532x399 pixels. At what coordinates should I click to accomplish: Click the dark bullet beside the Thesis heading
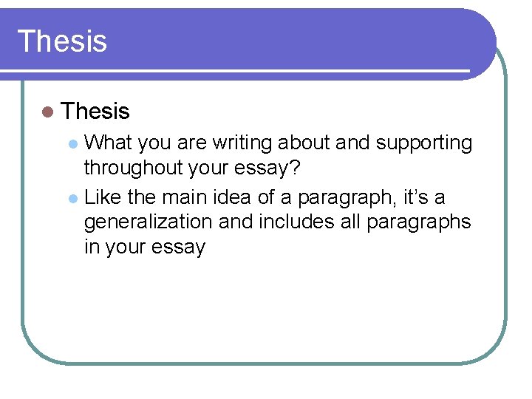click(x=48, y=112)
